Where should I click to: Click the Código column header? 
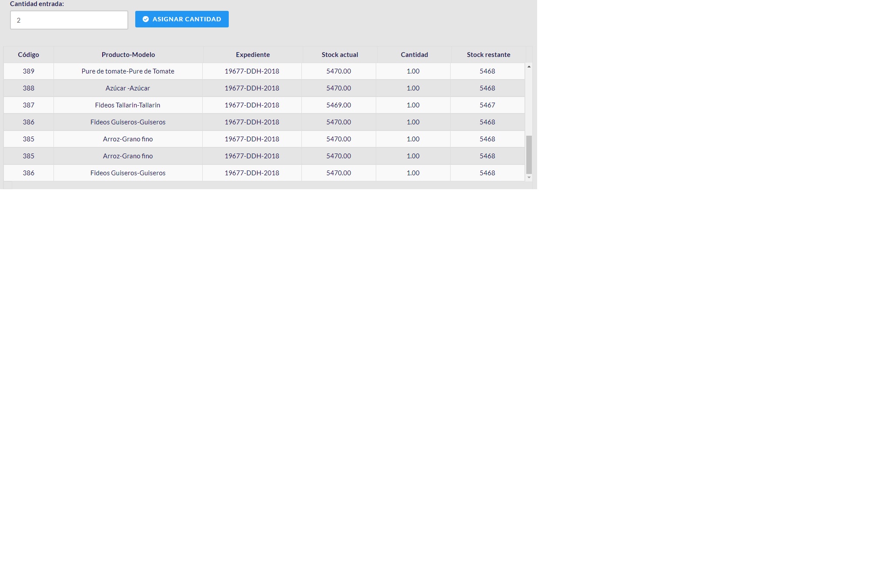point(29,55)
